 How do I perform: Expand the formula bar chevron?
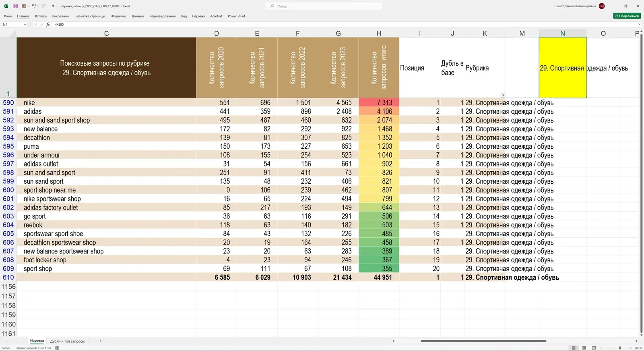tap(640, 25)
